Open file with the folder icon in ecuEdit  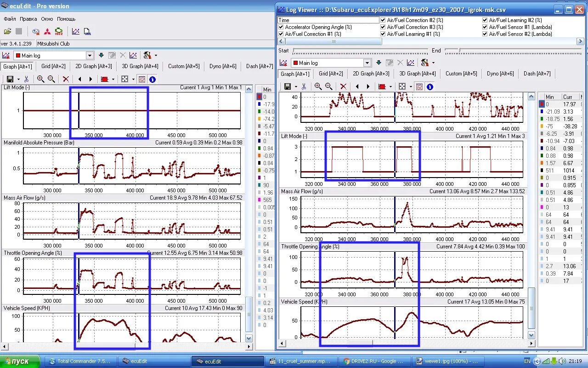click(7, 31)
